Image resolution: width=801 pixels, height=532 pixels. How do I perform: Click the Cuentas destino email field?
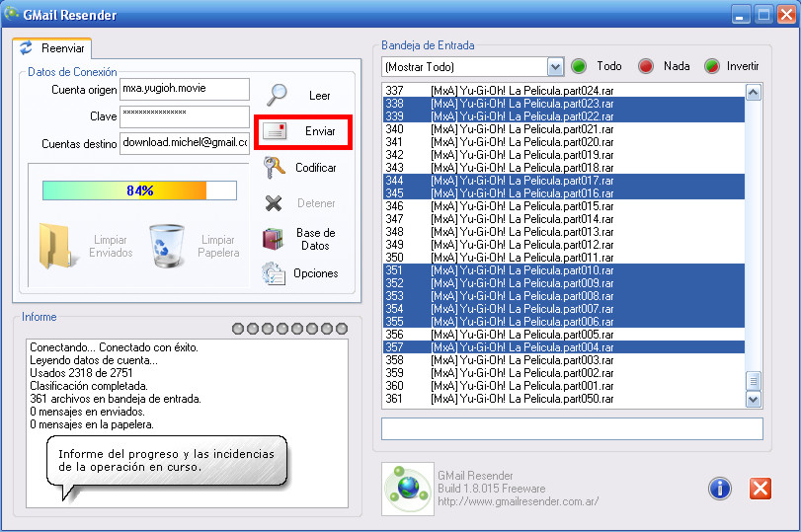185,143
